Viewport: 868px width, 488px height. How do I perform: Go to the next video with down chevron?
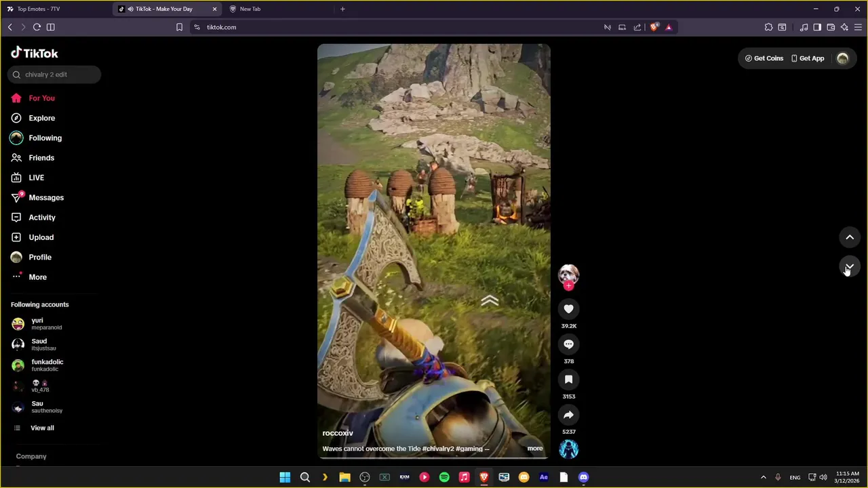[850, 266]
